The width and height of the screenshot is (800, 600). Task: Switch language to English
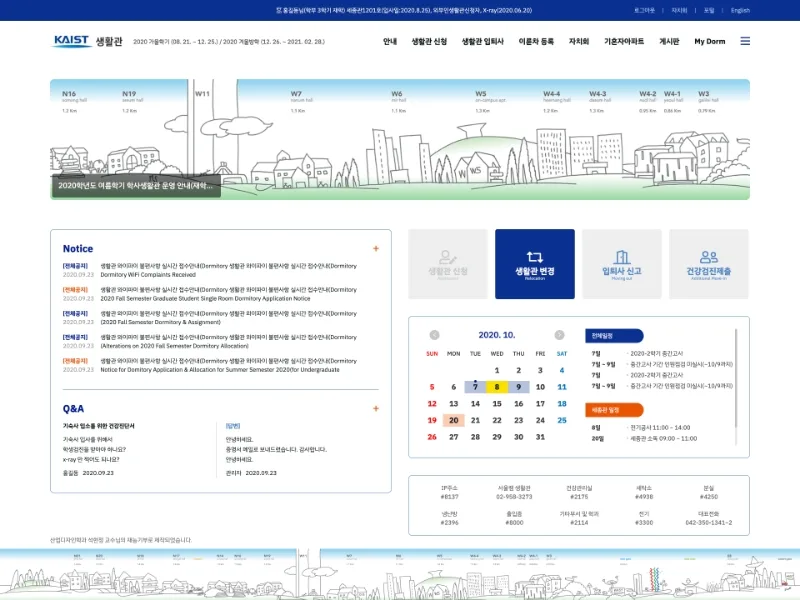tap(740, 10)
